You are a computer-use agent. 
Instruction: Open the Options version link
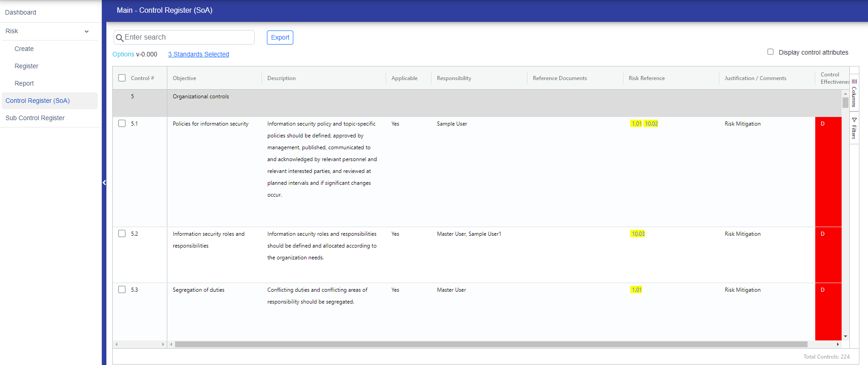click(x=123, y=54)
